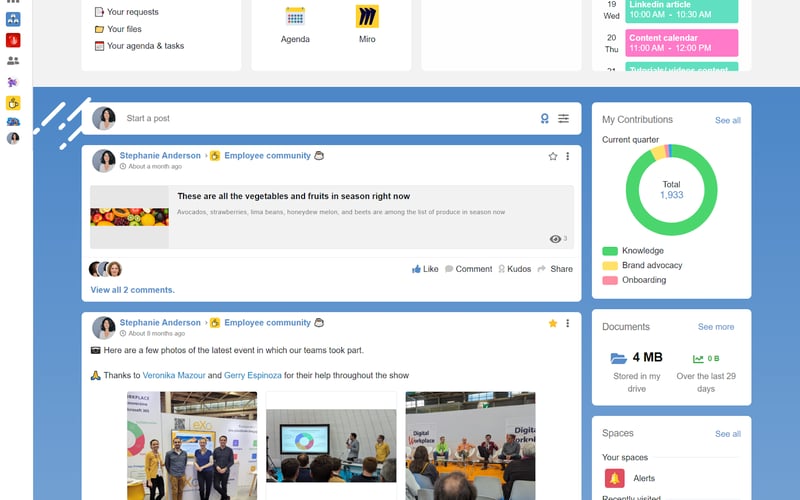Image resolution: width=800 pixels, height=500 pixels.
Task: Click 'Current quarter' label
Action: (x=630, y=140)
